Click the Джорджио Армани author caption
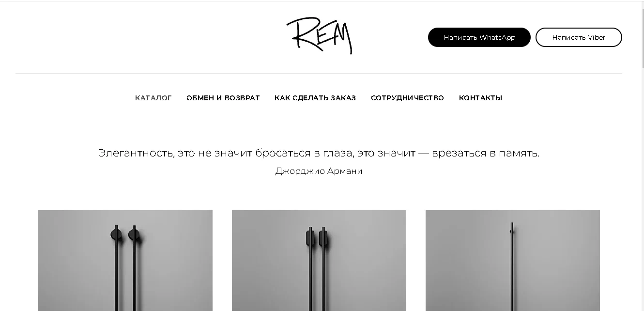Image resolution: width=644 pixels, height=311 pixels. pyautogui.click(x=319, y=171)
